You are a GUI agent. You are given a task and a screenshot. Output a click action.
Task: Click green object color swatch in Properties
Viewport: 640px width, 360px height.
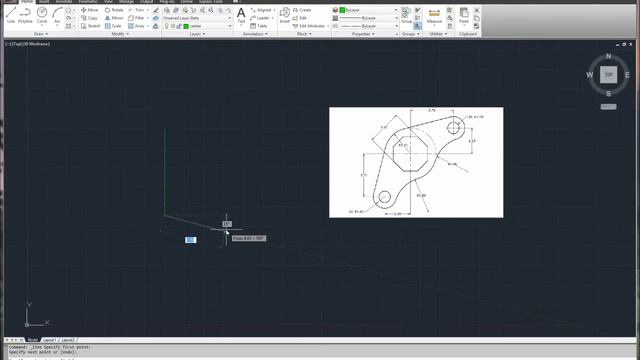point(342,10)
